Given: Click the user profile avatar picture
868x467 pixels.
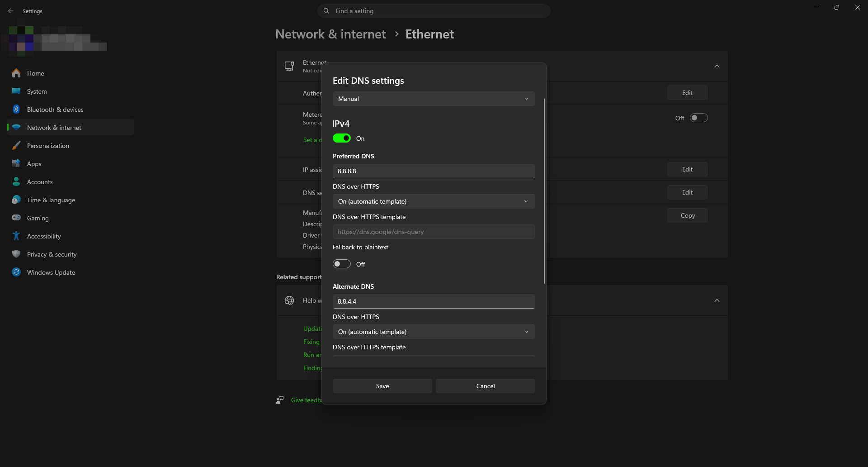Looking at the screenshot, I should point(21,41).
